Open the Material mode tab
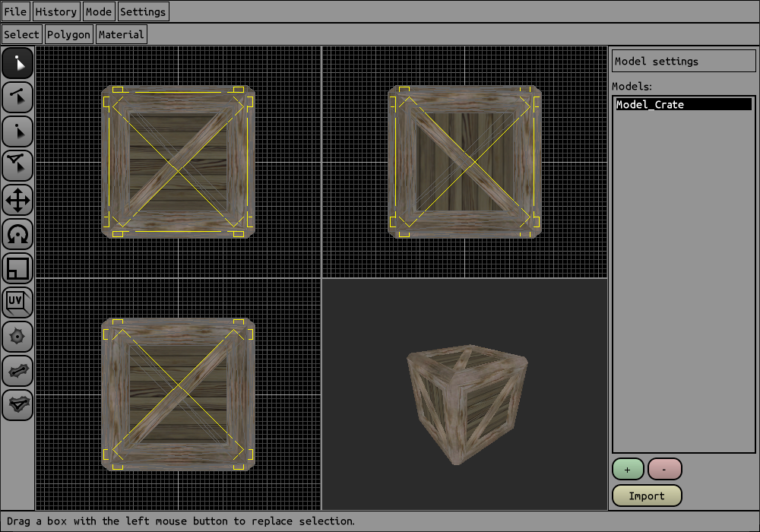The height and width of the screenshot is (532, 760). [121, 34]
